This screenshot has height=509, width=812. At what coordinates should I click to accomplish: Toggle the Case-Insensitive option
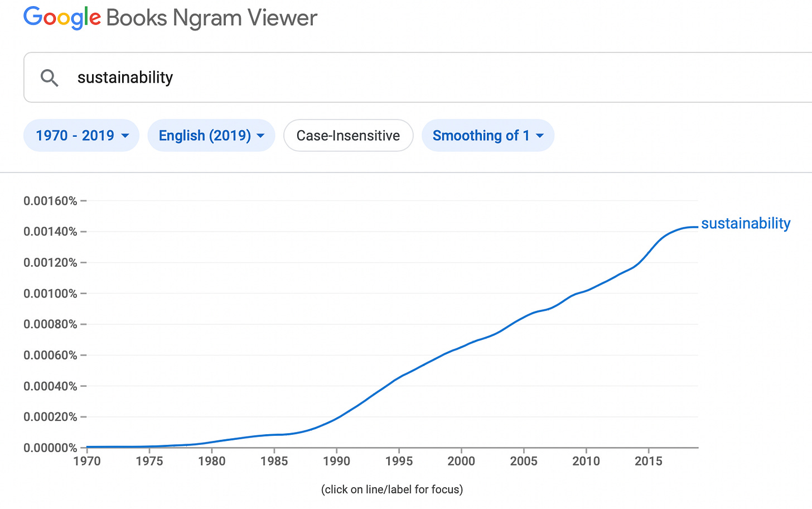(348, 136)
